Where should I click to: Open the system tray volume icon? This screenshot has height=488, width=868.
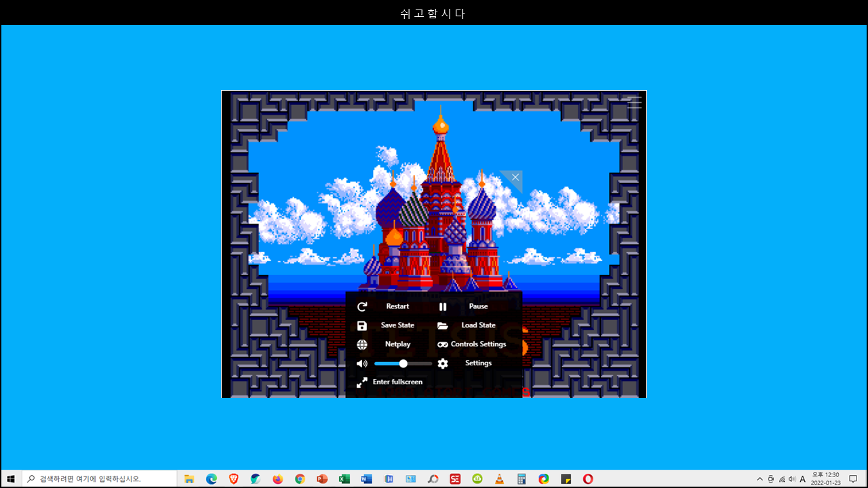[x=792, y=479]
